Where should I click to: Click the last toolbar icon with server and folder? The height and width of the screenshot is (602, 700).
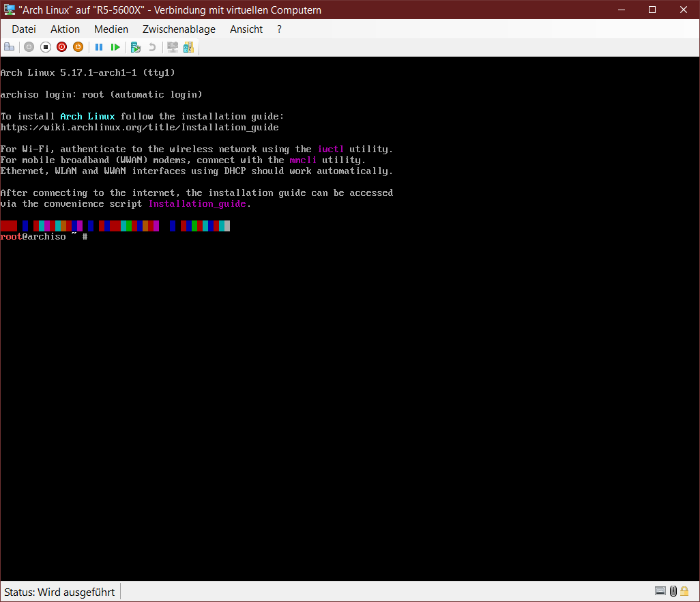188,47
